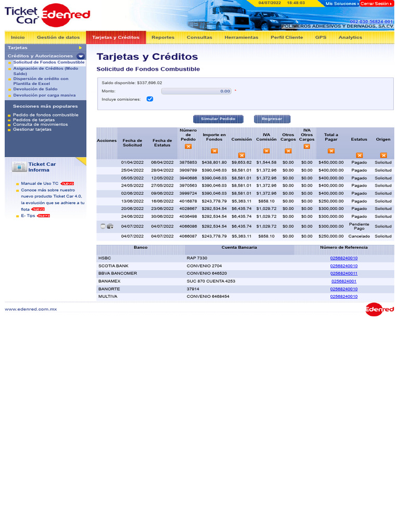Click account number 002-030-56824-001
Viewport: 399px width, 532px height.
(371, 21)
